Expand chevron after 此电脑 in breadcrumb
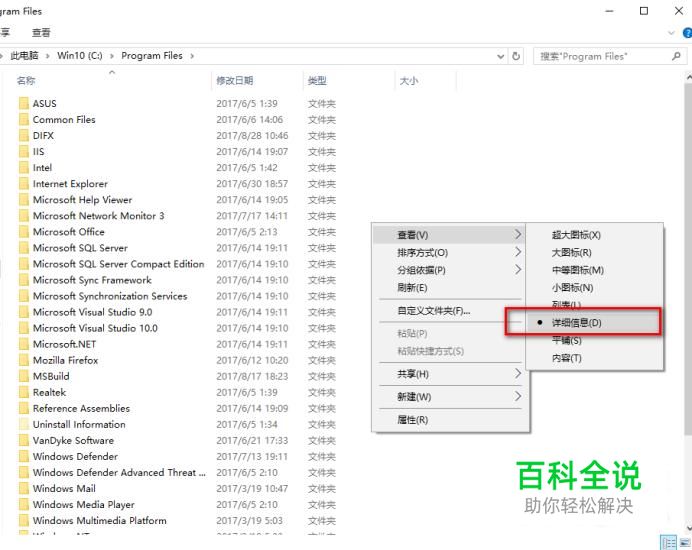 click(48, 56)
